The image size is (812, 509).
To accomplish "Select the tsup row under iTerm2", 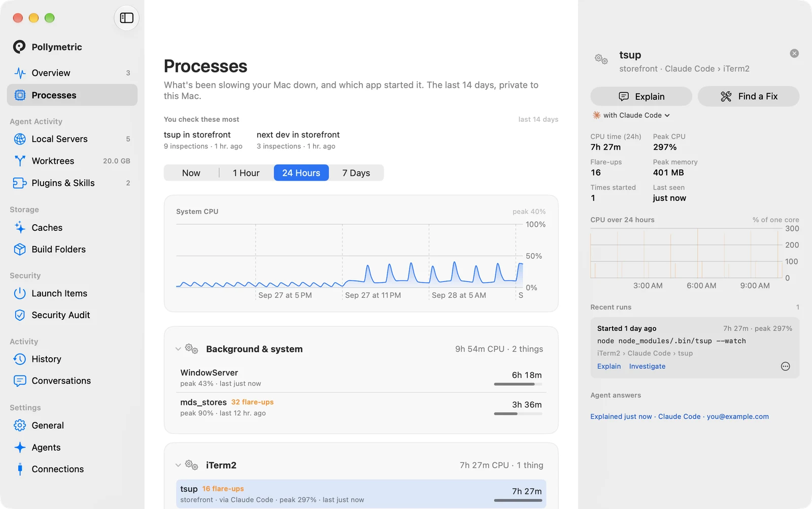I will [361, 494].
